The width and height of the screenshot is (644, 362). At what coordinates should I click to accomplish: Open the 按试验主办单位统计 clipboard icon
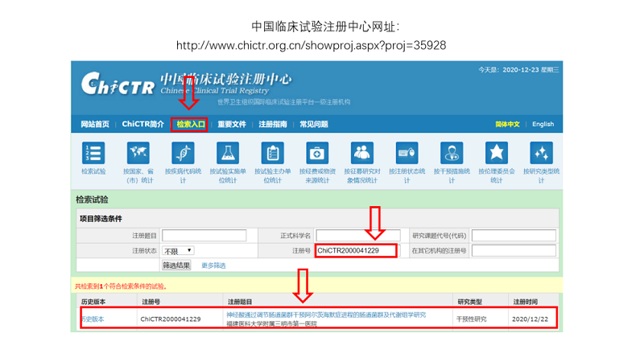272,153
